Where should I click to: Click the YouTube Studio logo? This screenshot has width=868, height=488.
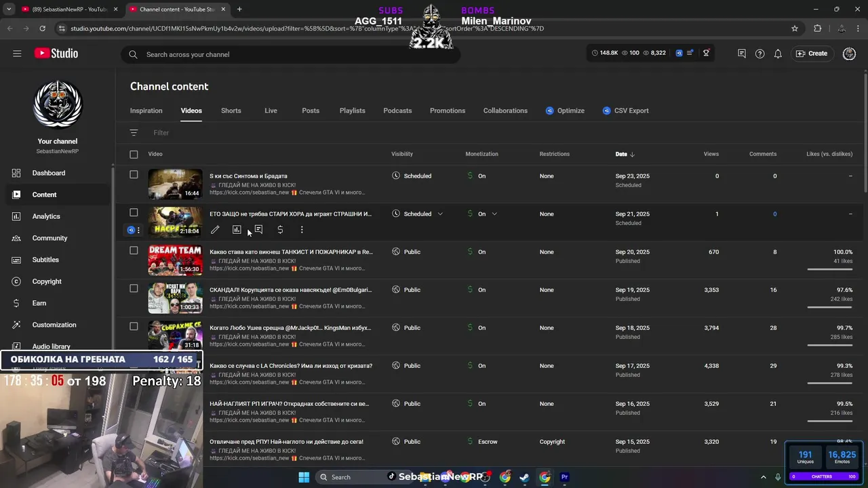(56, 54)
